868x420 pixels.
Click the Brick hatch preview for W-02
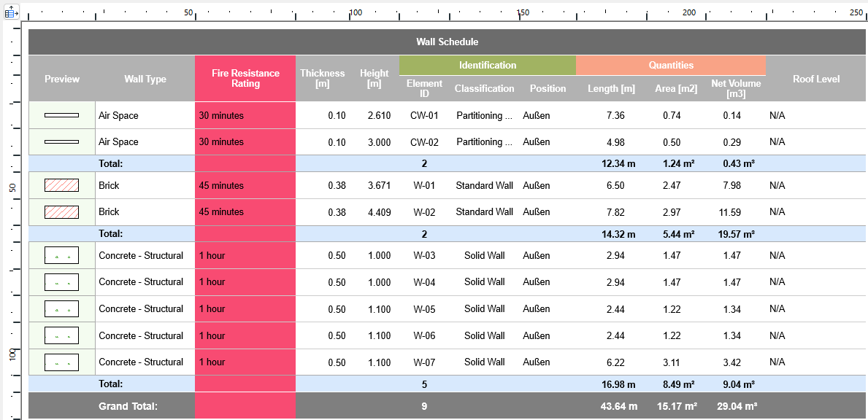point(61,212)
